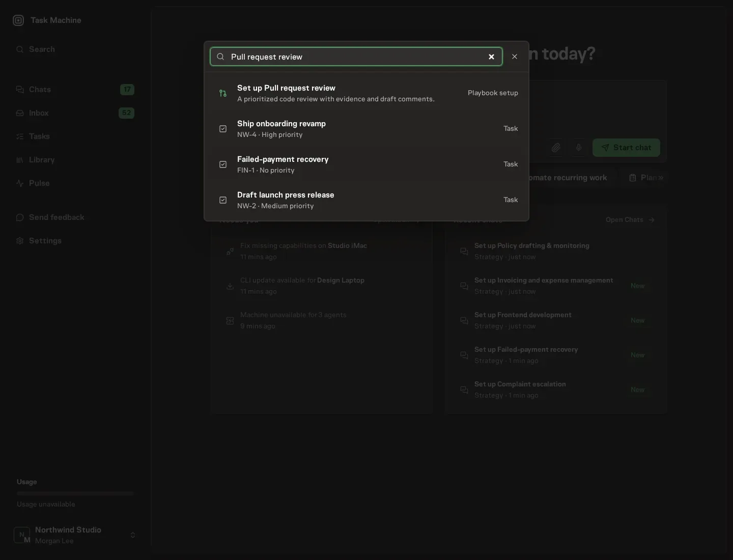The image size is (733, 560).
Task: Close the search dialog
Action: click(x=515, y=57)
